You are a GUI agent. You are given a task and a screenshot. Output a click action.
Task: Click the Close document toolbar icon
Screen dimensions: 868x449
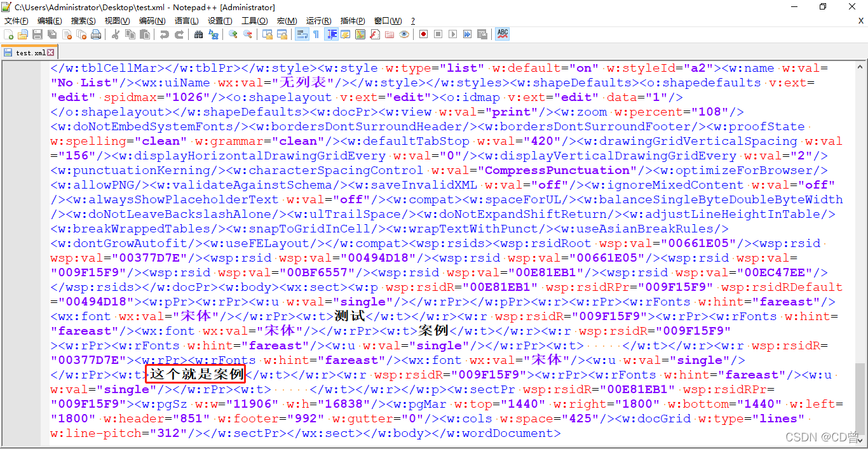pos(67,34)
